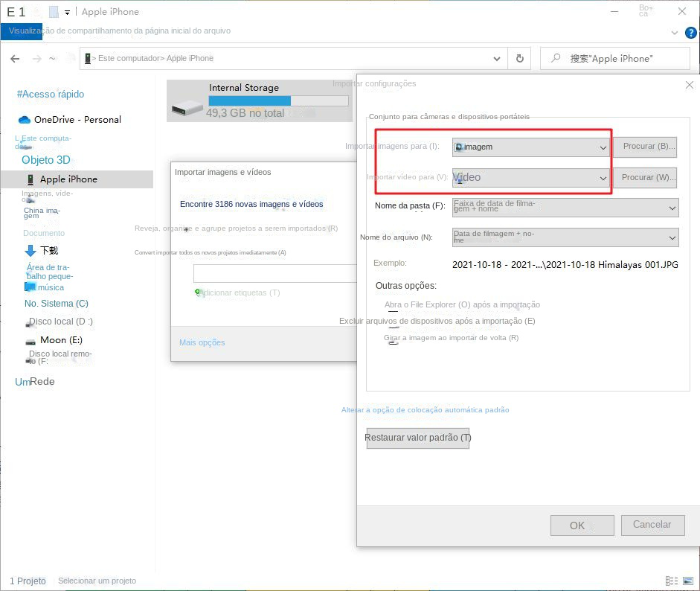Click the Internal Storage drive icon
Viewport: 700px width, 591px height.
click(x=187, y=107)
